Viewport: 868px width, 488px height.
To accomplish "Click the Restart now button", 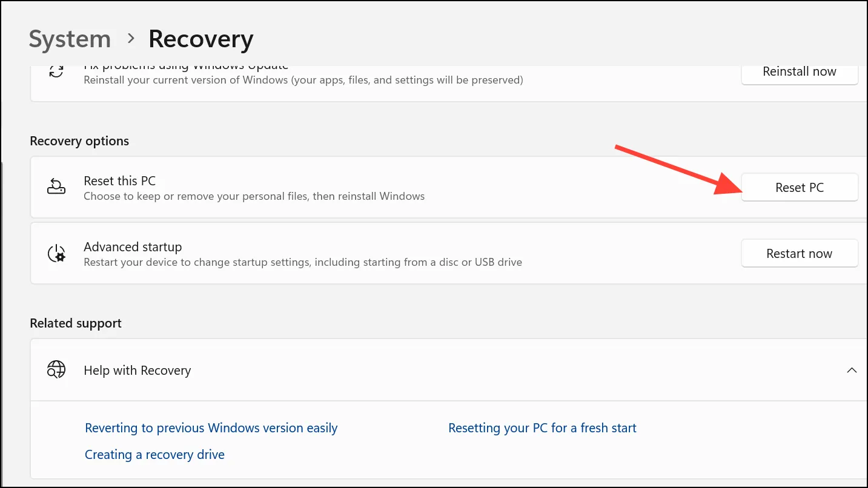I will click(x=800, y=254).
